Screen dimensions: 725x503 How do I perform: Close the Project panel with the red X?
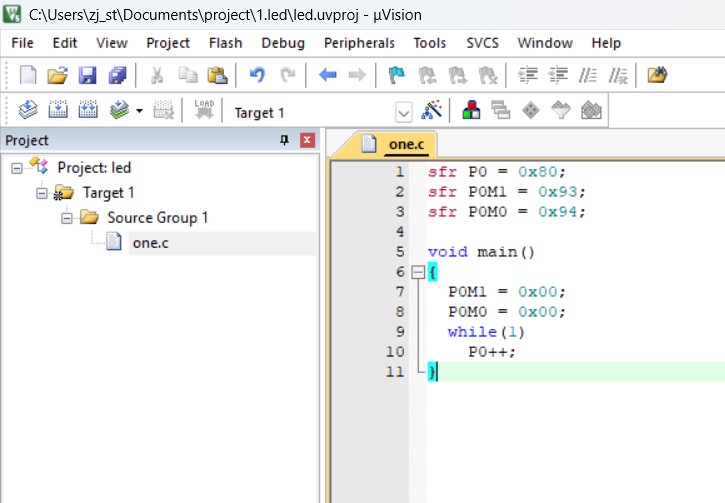pos(307,140)
